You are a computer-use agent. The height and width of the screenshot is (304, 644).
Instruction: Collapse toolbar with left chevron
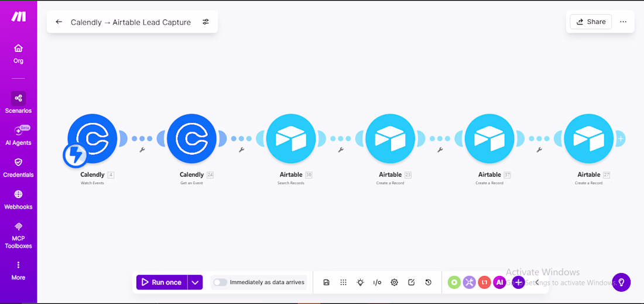coord(537,282)
